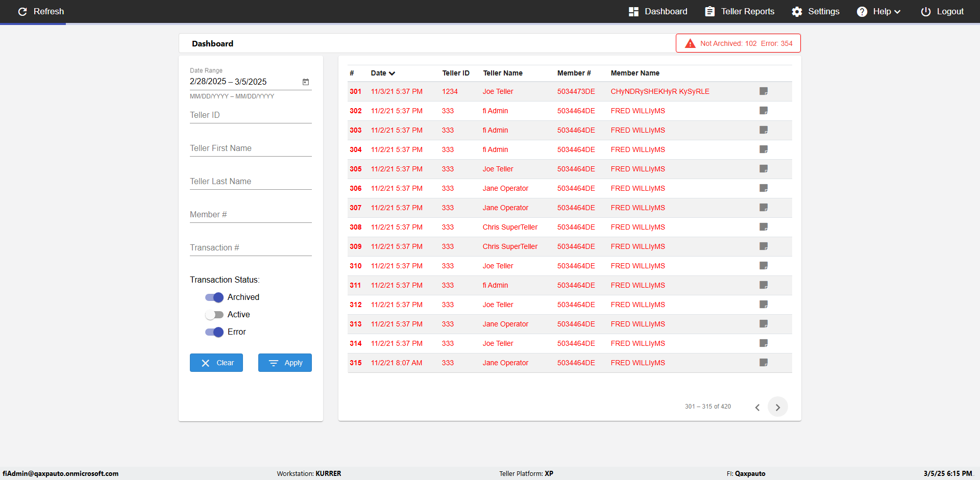Open the Settings menu item

[816, 11]
